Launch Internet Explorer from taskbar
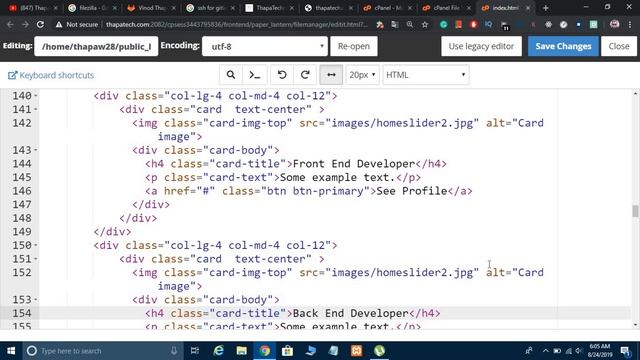The width and height of the screenshot is (640, 360). 218,351
